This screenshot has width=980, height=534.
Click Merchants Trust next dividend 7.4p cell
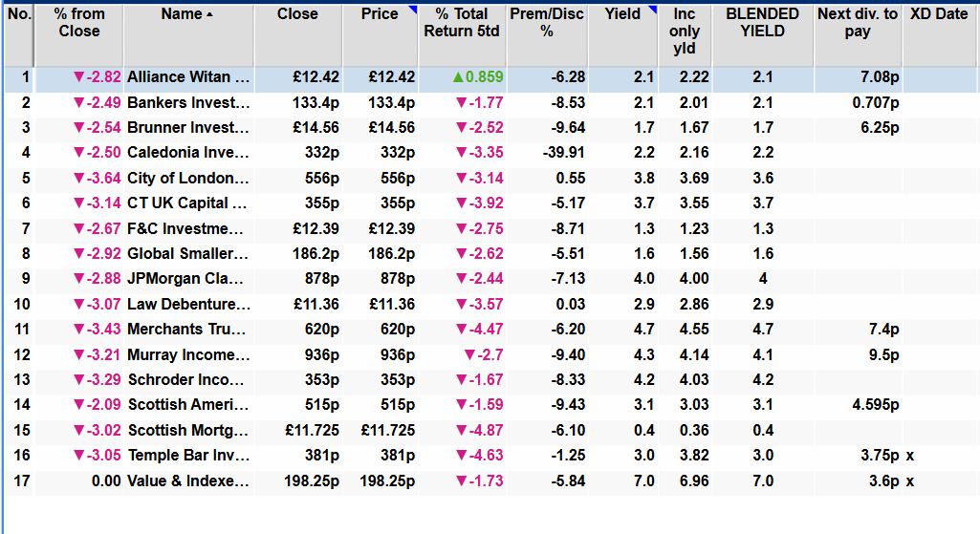point(882,330)
